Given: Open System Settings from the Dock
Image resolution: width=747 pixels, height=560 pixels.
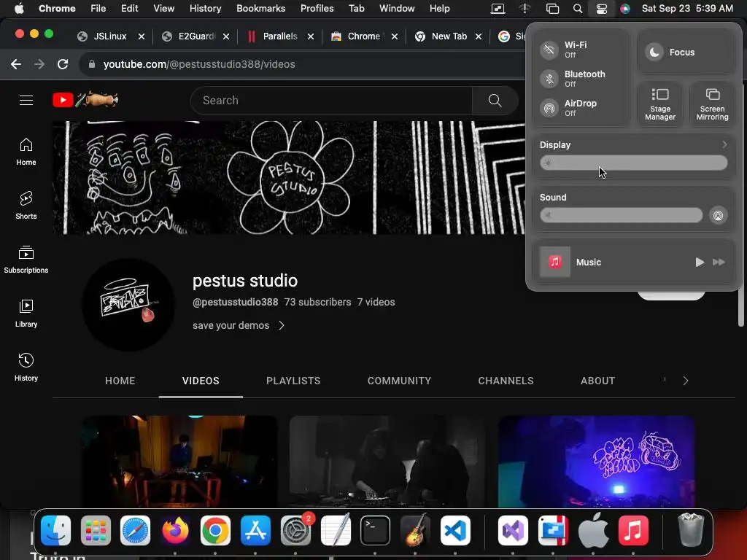Looking at the screenshot, I should [x=295, y=531].
